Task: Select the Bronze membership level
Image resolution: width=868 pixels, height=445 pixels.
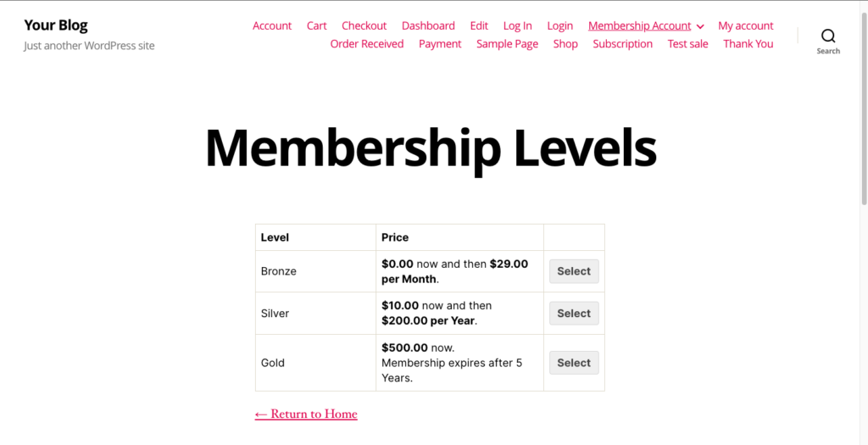Action: (574, 271)
